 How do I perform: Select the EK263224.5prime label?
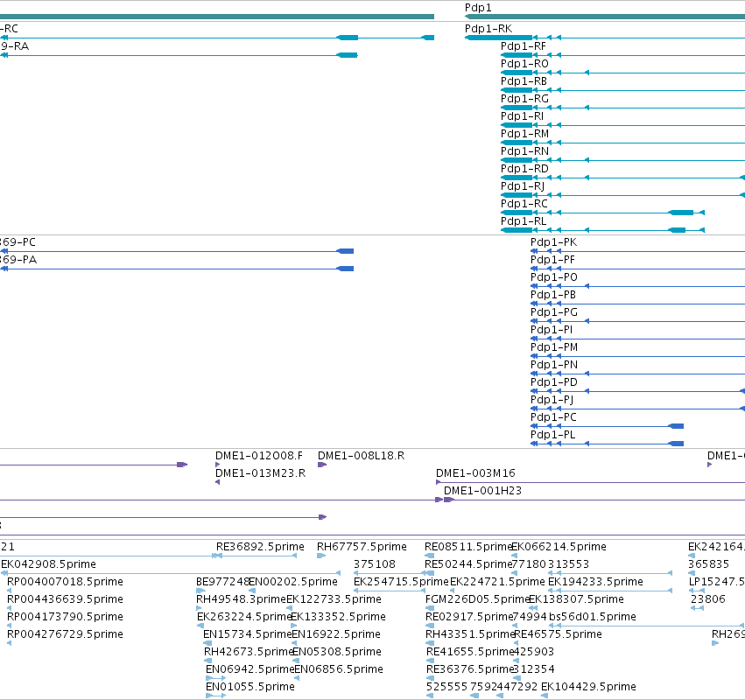(x=243, y=618)
